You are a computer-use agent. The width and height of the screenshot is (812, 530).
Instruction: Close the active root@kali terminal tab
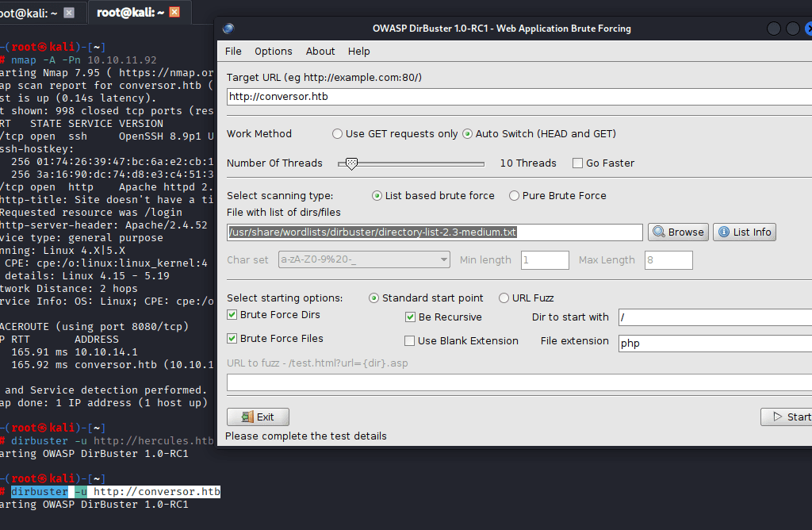click(174, 12)
